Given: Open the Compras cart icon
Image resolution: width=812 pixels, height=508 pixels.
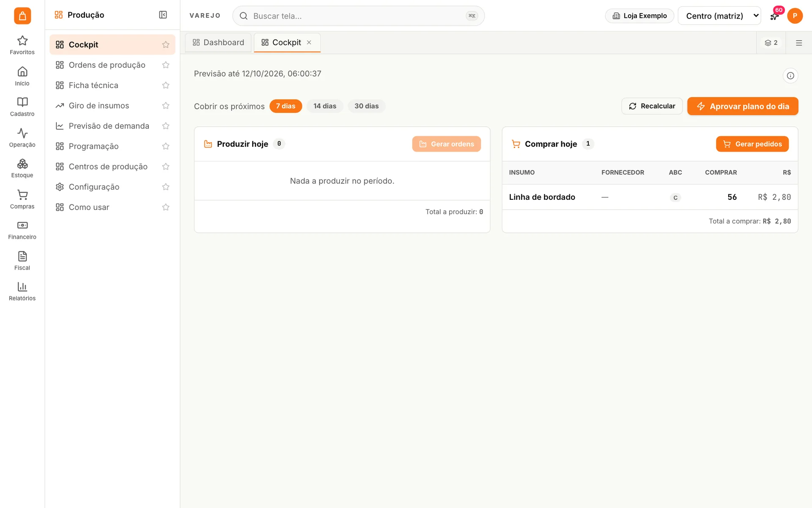Looking at the screenshot, I should click(22, 199).
